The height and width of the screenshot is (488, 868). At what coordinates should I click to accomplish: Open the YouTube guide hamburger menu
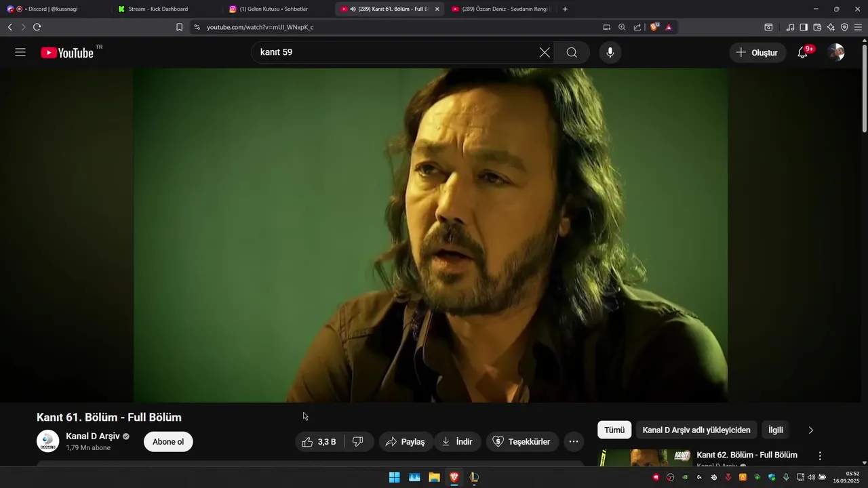point(20,52)
